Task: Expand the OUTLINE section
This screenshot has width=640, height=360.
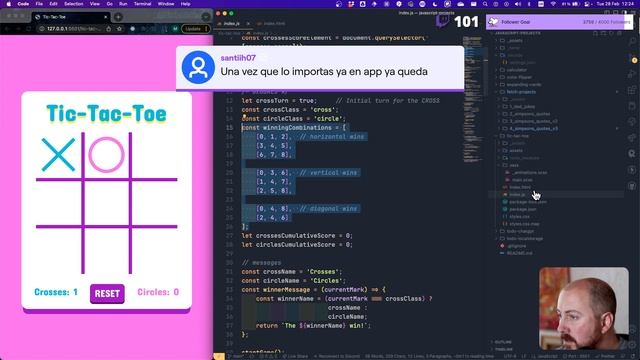Action: coord(503,342)
